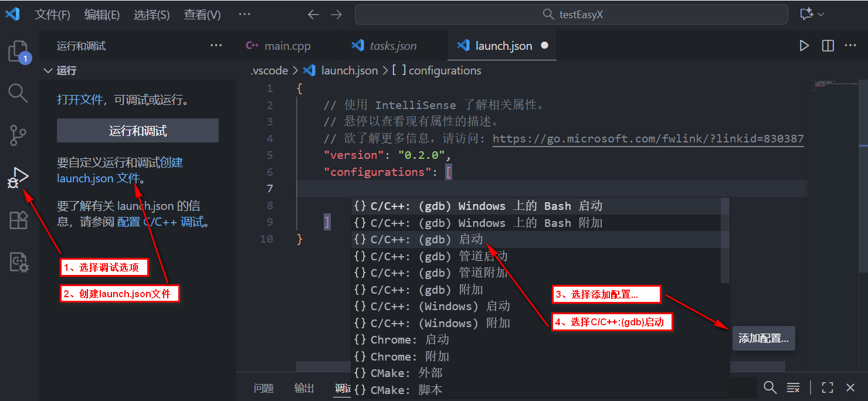
Task: Open the 文件(F) menu
Action: [52, 15]
